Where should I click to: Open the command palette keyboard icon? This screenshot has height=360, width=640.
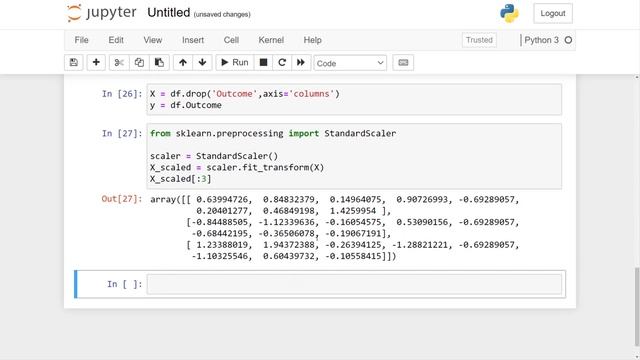point(403,62)
